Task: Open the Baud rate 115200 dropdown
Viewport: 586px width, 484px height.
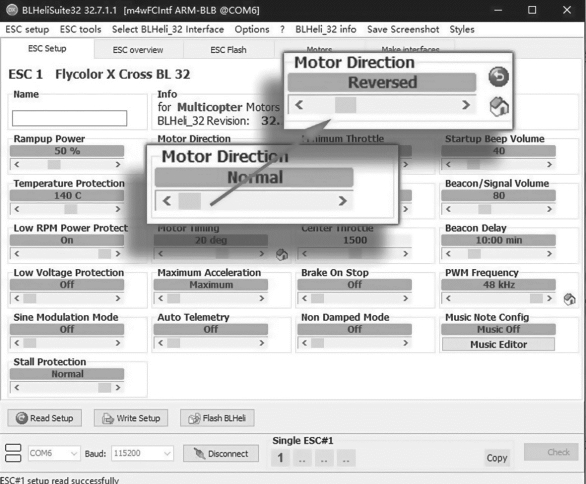Action: (142, 453)
